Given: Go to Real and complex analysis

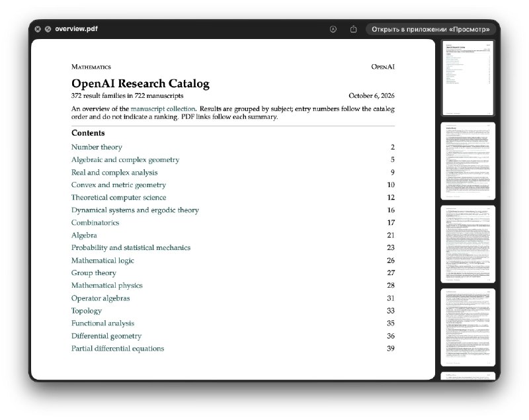Looking at the screenshot, I should (x=114, y=173).
